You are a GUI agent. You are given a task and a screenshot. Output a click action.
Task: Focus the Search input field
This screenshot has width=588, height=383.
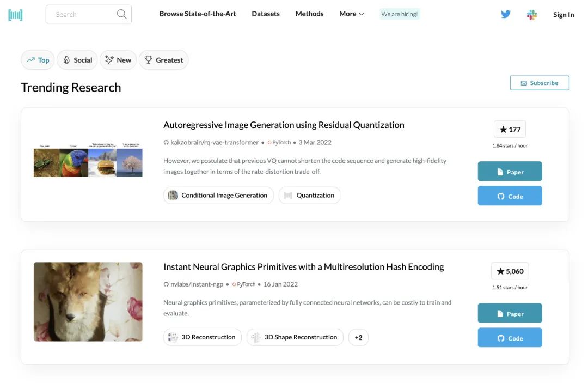tap(89, 14)
